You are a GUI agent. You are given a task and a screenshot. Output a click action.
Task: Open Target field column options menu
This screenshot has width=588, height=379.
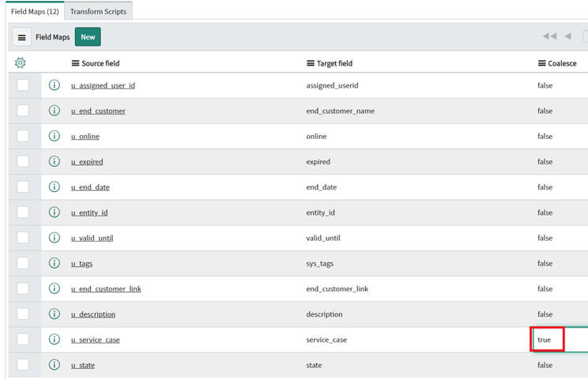click(x=311, y=63)
